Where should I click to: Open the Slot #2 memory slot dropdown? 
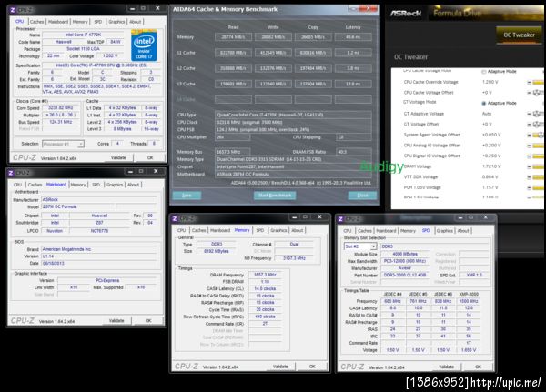360,246
